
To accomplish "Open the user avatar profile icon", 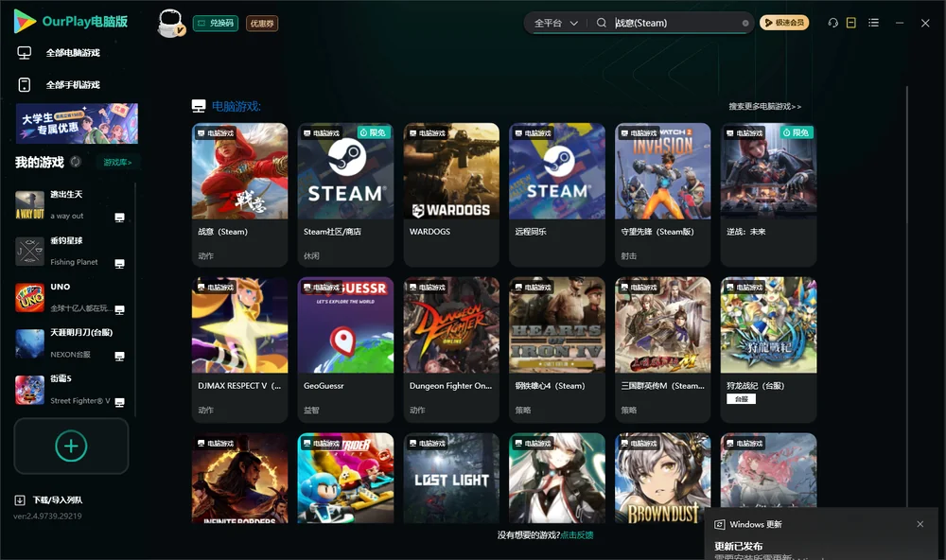I will pos(170,23).
